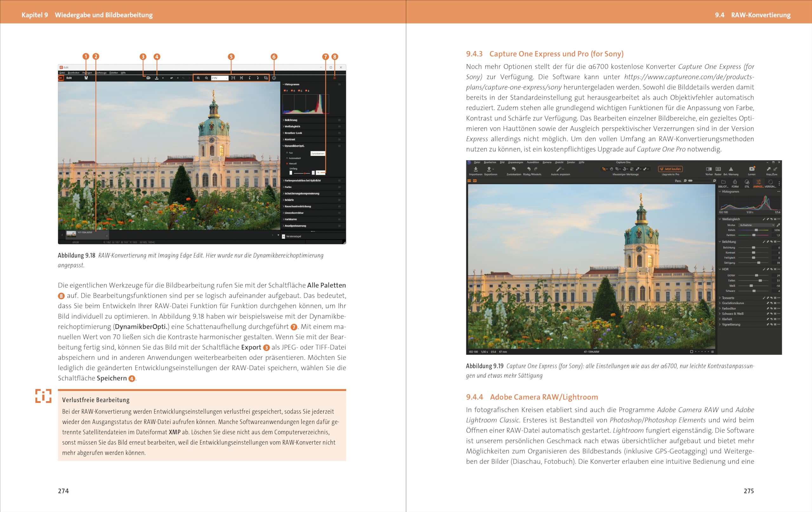Screen dimensions: 812x512
Task: Open the Datei menu in Capture One
Action: 477,162
